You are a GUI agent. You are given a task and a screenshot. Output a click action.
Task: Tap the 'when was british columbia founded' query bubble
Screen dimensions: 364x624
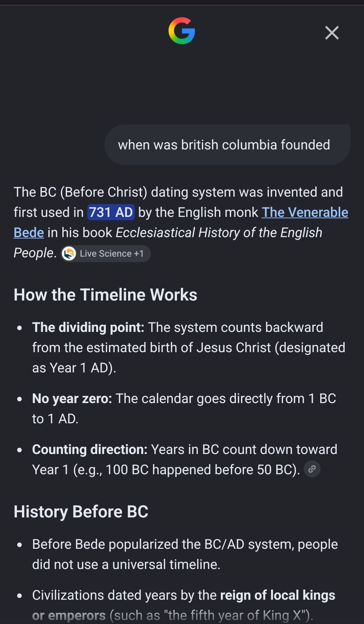coord(227,145)
